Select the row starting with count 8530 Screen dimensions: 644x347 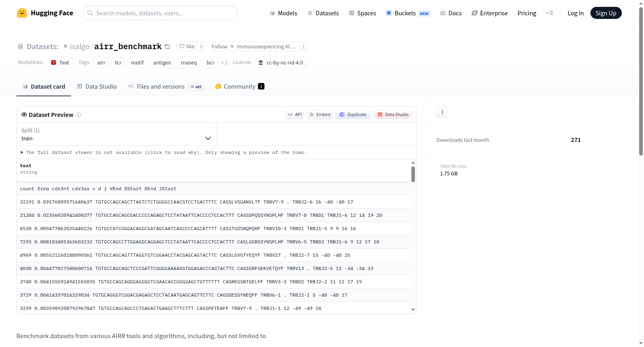pyautogui.click(x=213, y=229)
